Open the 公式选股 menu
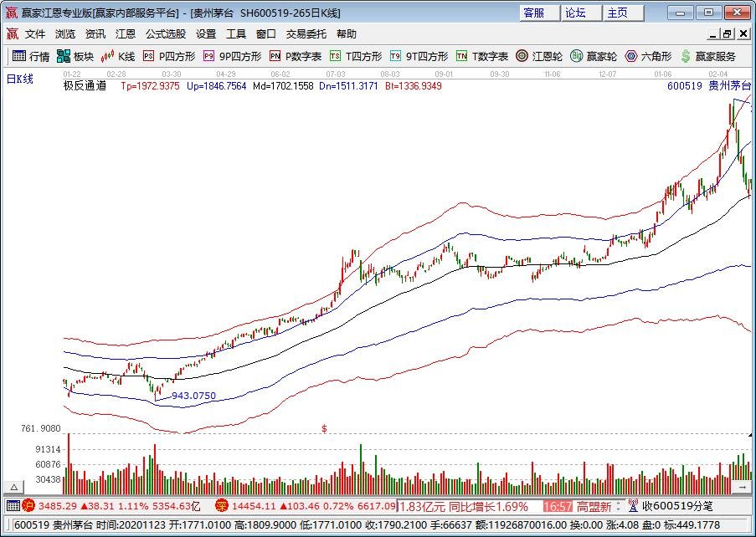 click(x=166, y=33)
